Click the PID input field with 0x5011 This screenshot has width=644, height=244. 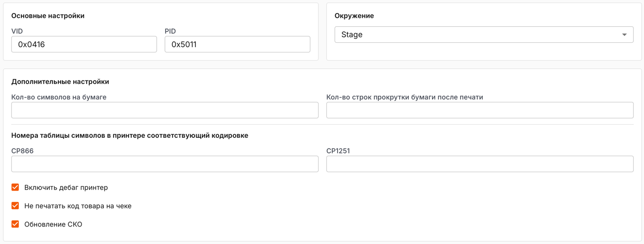pos(238,44)
